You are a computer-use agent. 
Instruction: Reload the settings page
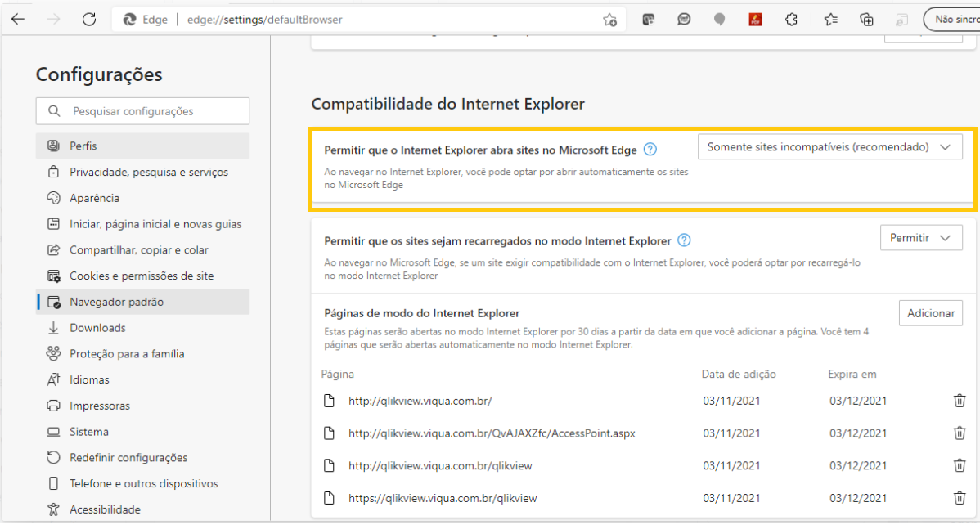pyautogui.click(x=89, y=20)
